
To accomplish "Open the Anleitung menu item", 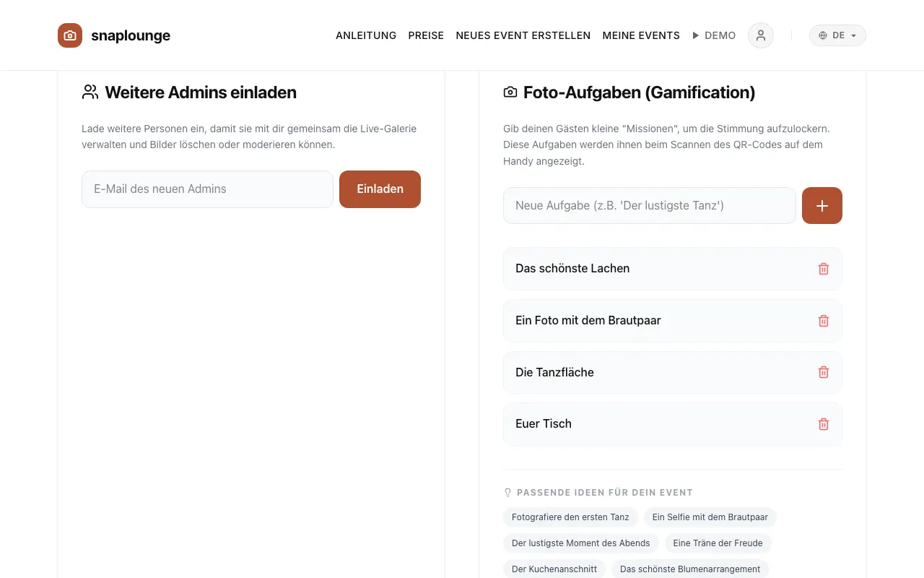I will coord(366,35).
